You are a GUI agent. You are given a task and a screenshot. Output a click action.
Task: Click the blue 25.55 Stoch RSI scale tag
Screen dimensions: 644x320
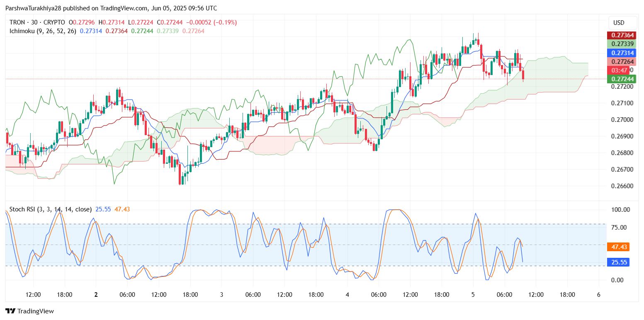click(x=618, y=262)
